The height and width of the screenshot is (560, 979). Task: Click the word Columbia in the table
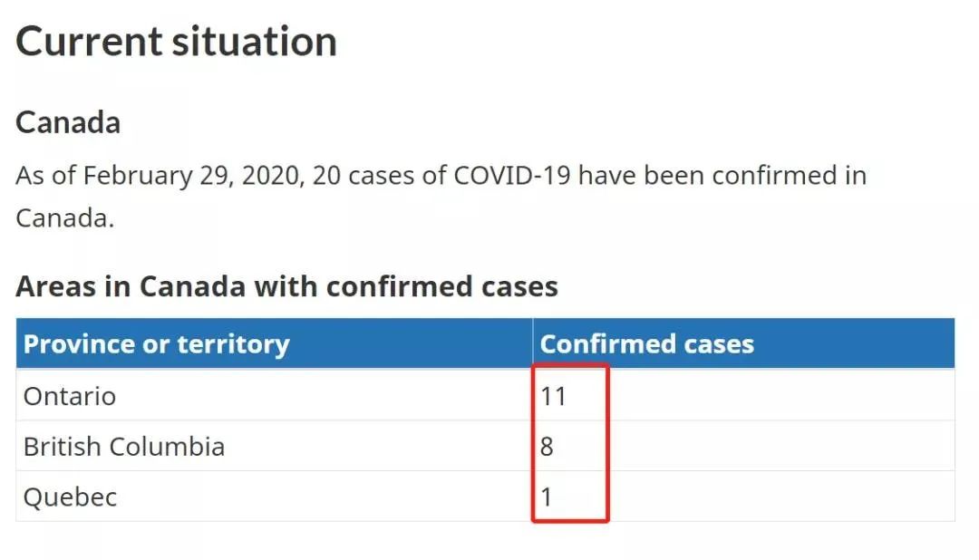pos(167,447)
